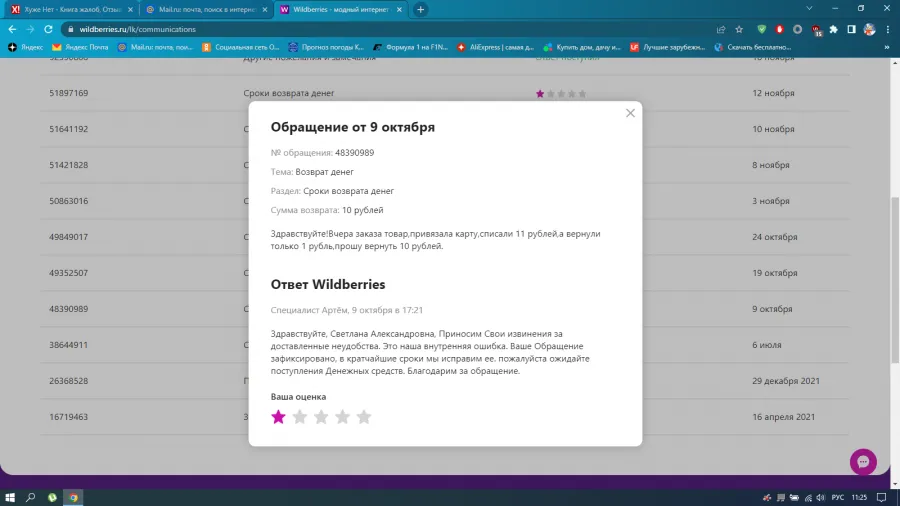Set rating to five stars in dialog

tap(364, 417)
